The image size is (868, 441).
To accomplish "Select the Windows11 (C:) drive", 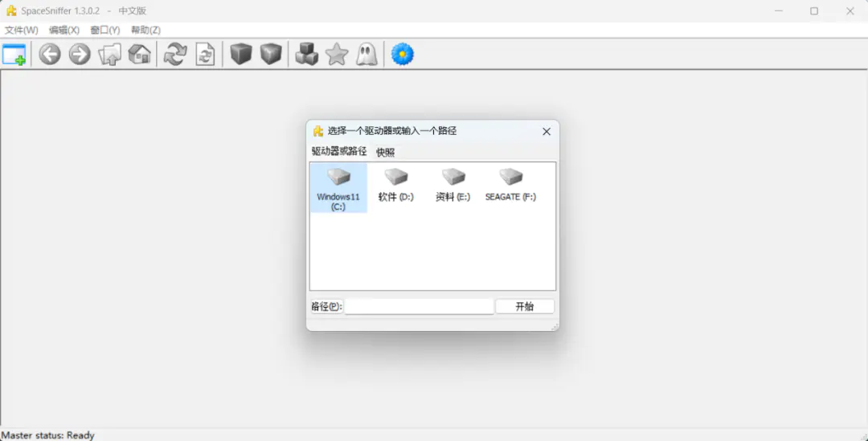I will click(x=338, y=188).
